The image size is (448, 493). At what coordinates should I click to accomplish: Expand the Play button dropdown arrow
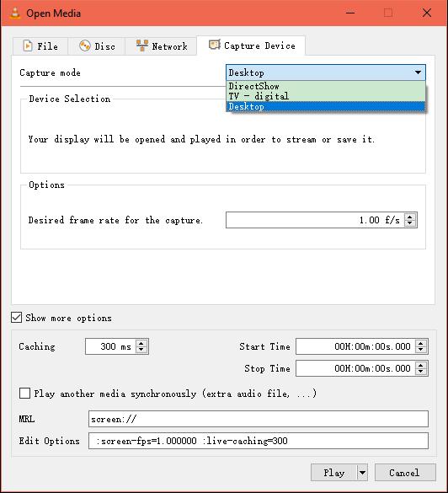pyautogui.click(x=362, y=473)
